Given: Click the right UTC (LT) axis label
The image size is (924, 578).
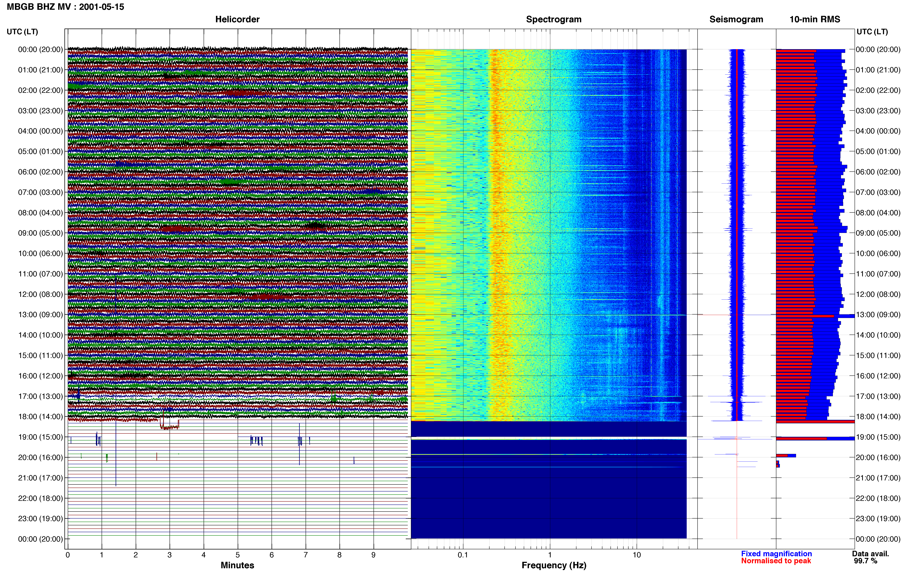Looking at the screenshot, I should (x=872, y=32).
